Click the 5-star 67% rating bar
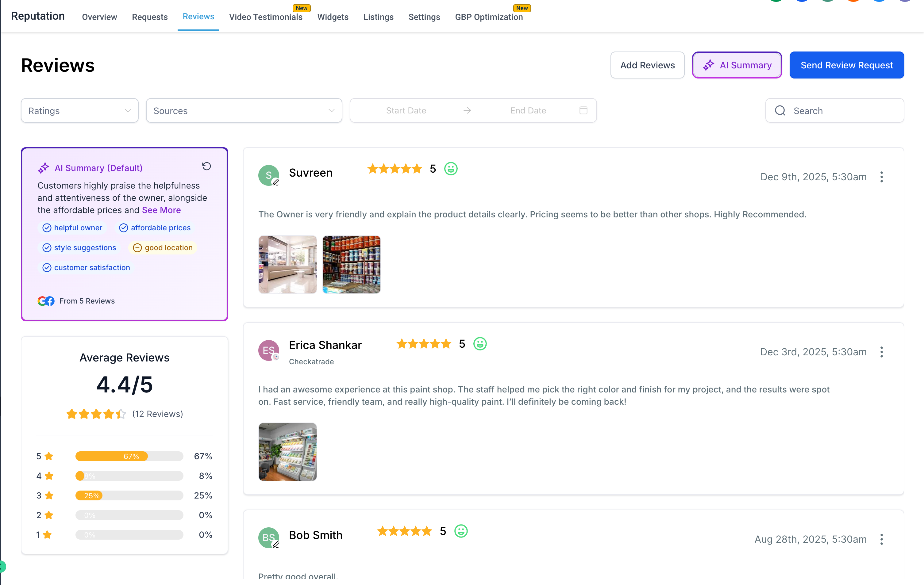Screen dimensions: 924x585 (x=129, y=456)
